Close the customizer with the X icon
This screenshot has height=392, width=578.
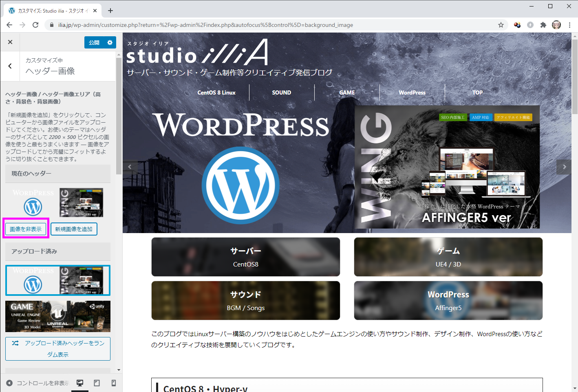pos(10,42)
